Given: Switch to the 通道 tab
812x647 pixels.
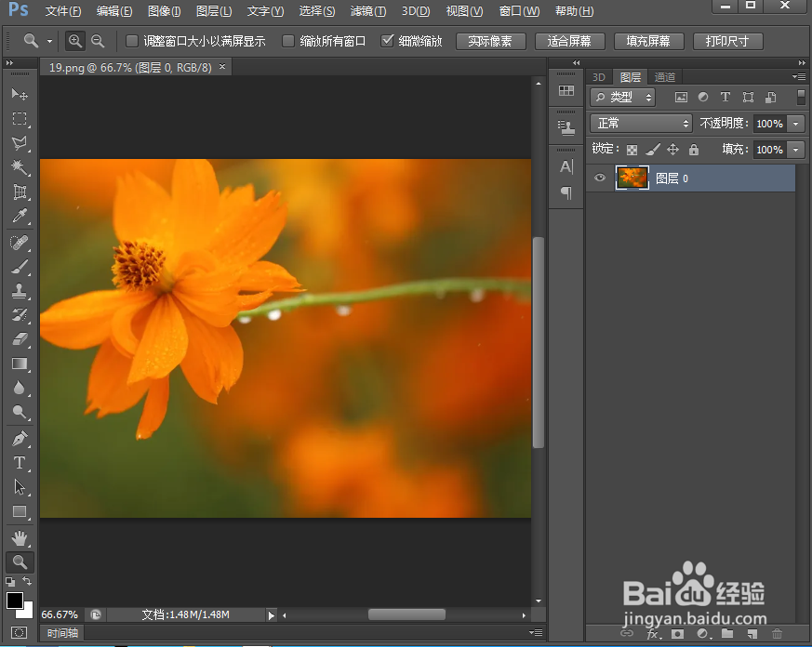Looking at the screenshot, I should [665, 77].
